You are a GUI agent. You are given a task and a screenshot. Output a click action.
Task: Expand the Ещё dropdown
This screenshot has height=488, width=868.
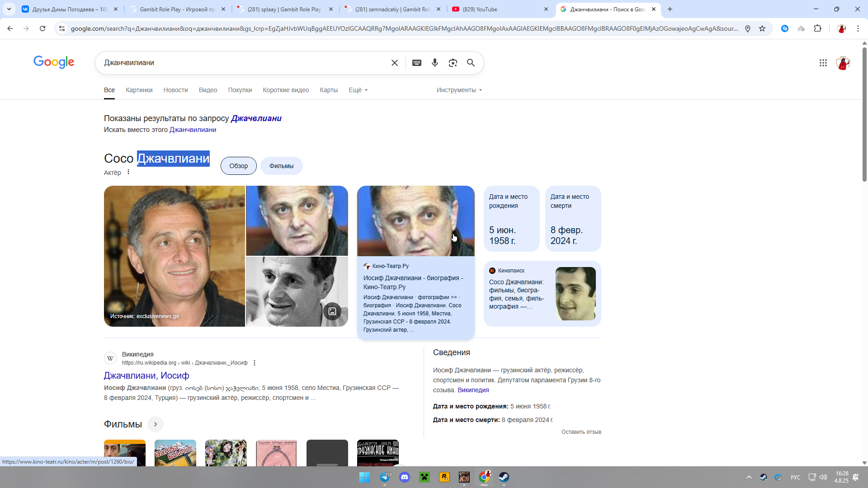click(358, 90)
